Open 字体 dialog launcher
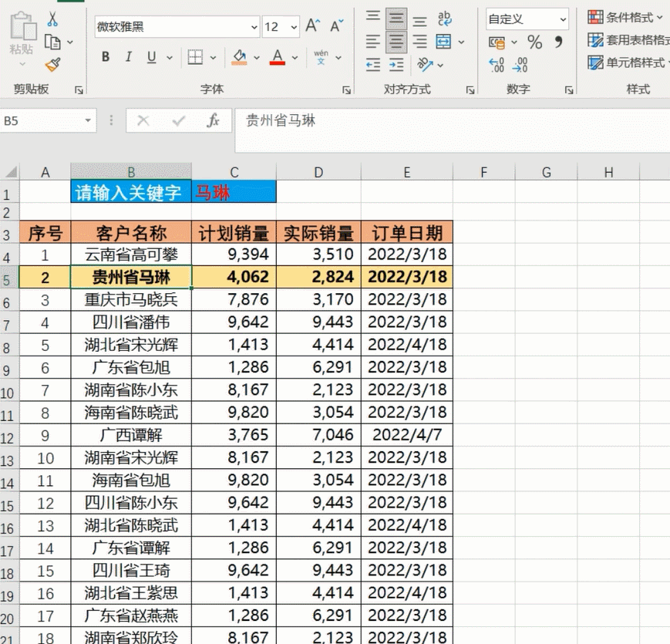Image resolution: width=670 pixels, height=644 pixels. 346,89
